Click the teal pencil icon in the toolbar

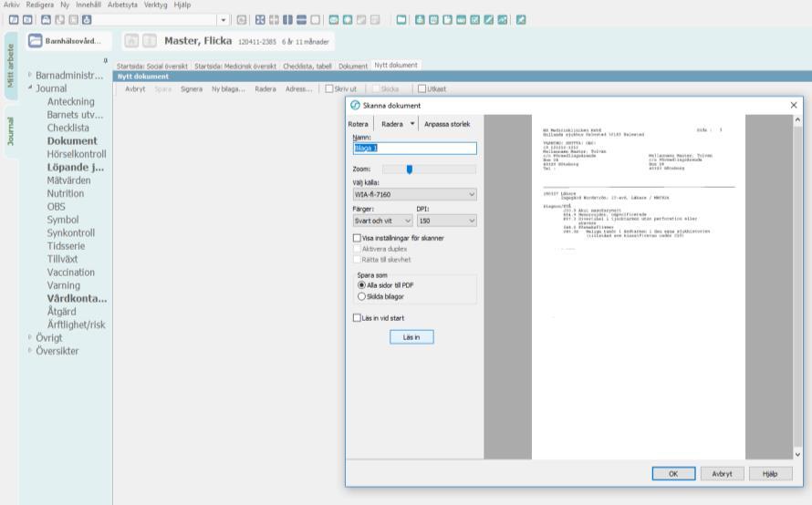[488, 20]
